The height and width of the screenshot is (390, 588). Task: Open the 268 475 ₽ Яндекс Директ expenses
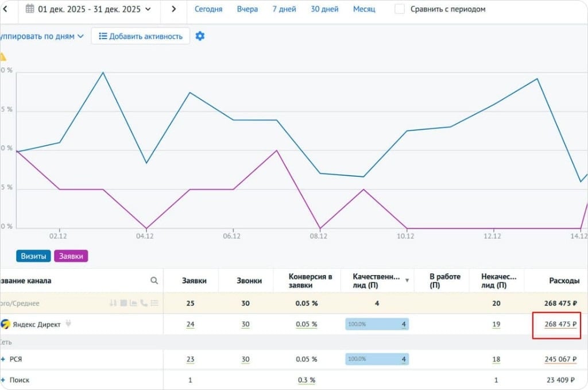point(560,324)
